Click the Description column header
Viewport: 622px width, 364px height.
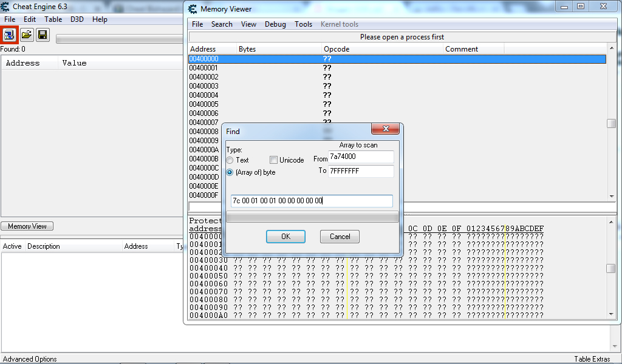[x=73, y=246]
